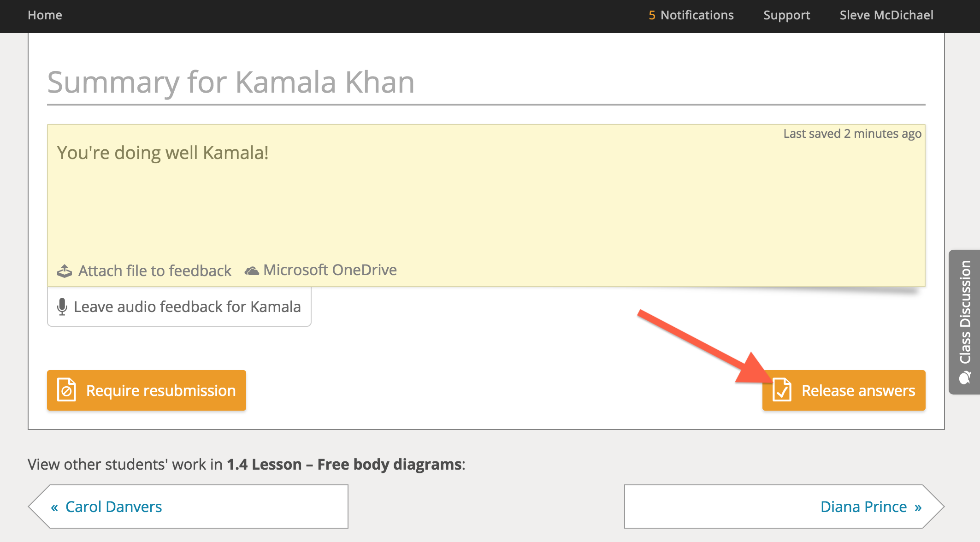Open the Notifications menu
Viewport: 980px width, 542px height.
[691, 15]
